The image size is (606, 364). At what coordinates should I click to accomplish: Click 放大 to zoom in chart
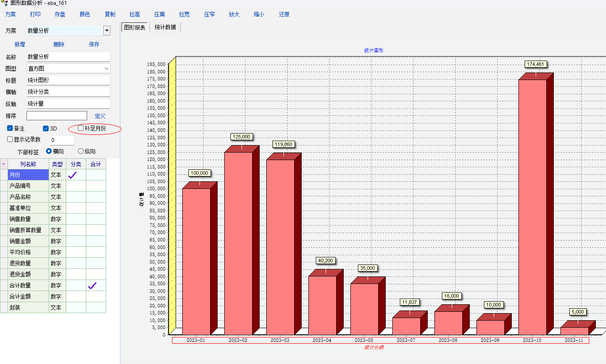234,14
